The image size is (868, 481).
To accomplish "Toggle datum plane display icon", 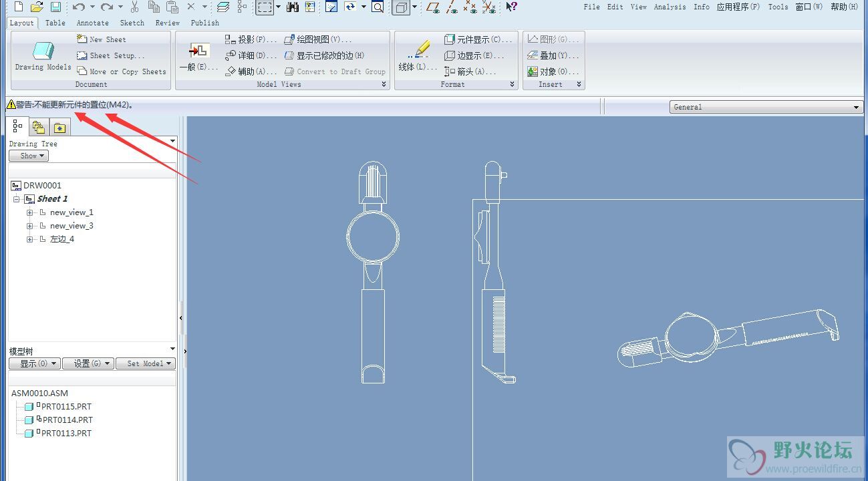I will click(433, 7).
